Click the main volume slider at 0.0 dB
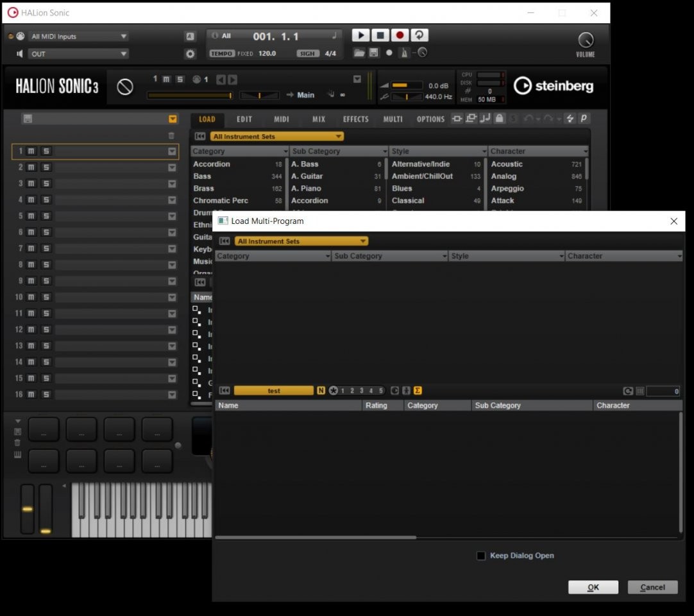694x616 pixels. point(406,85)
